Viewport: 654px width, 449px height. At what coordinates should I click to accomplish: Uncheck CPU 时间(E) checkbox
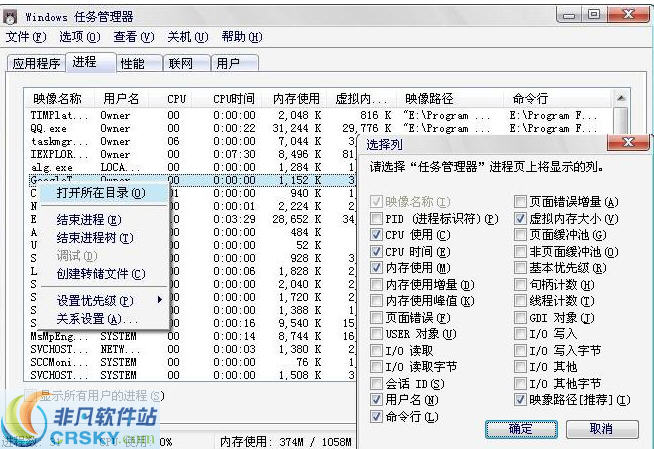point(376,252)
